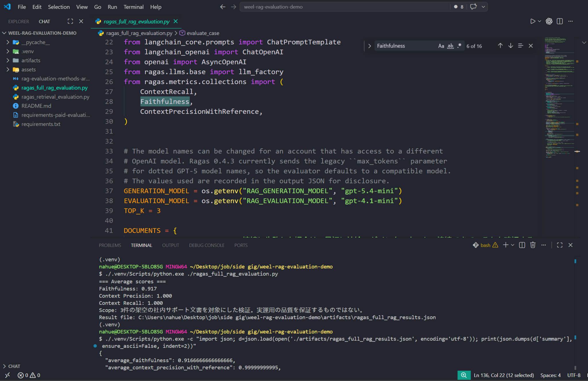Toggle Use Regular Expression in find

click(459, 46)
